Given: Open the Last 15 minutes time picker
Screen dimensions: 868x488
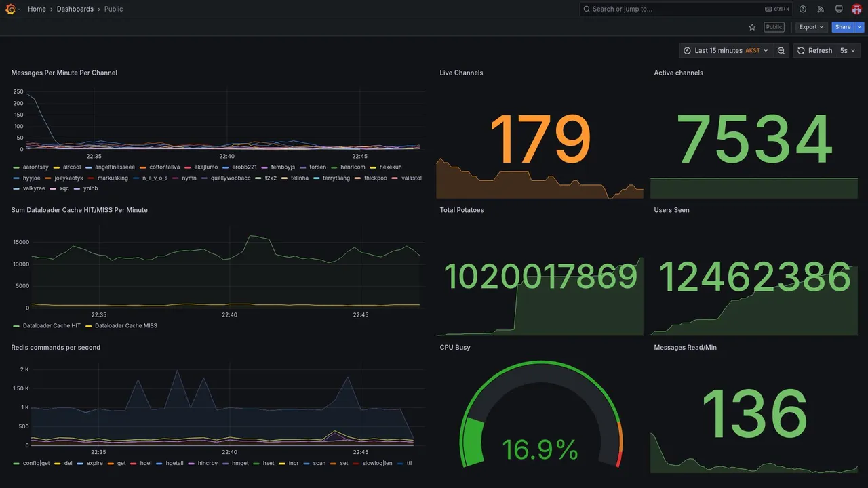Looking at the screenshot, I should coord(726,51).
